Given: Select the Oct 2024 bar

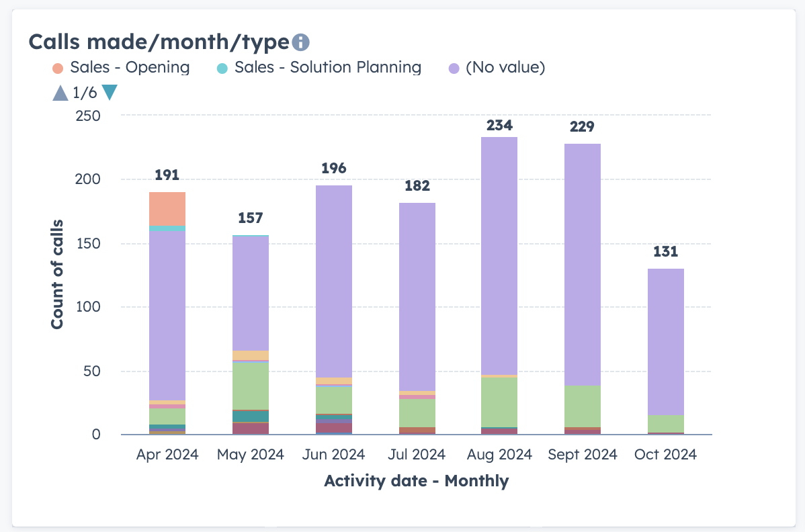Looking at the screenshot, I should click(x=665, y=349).
